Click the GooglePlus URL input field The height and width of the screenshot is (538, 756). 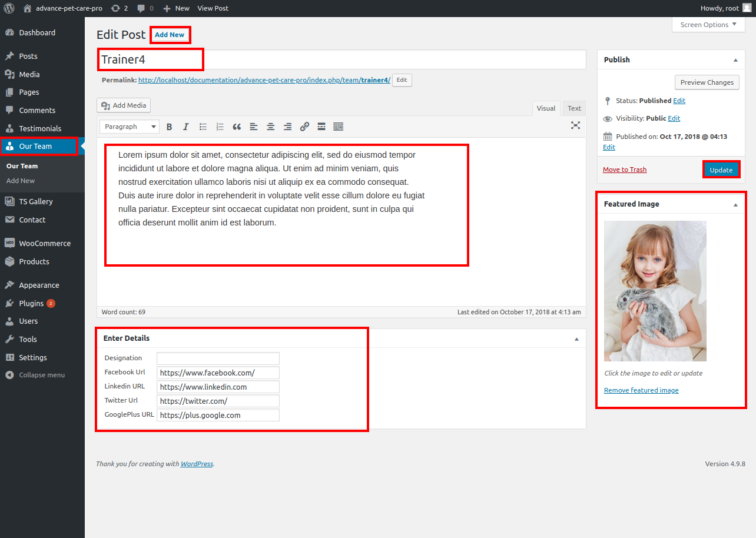[218, 415]
